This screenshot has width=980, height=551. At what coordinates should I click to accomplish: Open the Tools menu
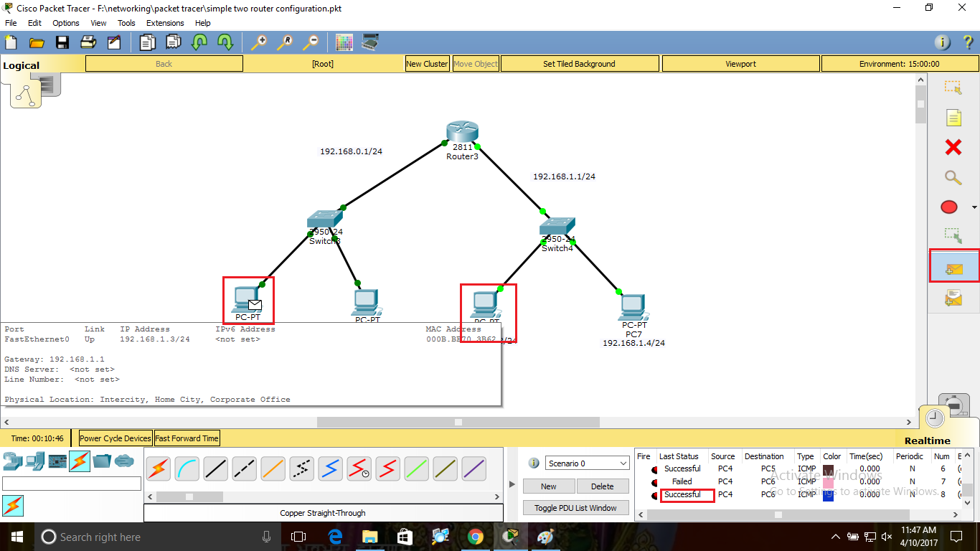(126, 22)
